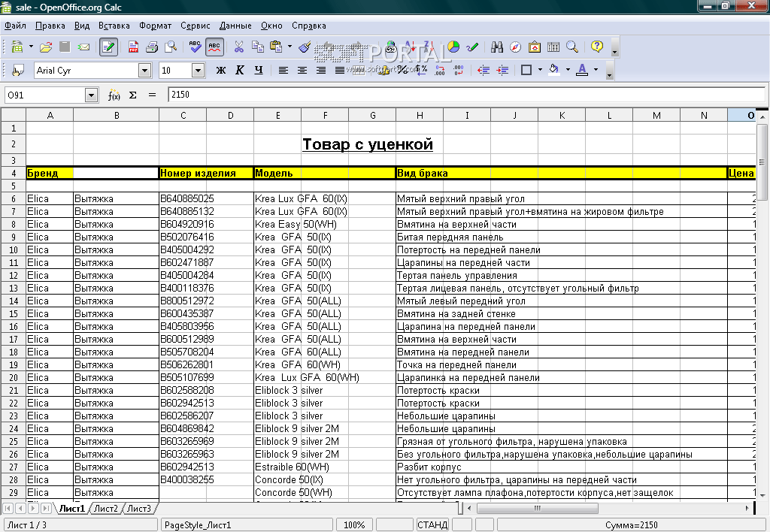The height and width of the screenshot is (532, 770).
Task: Print the file directly
Action: pos(152,47)
